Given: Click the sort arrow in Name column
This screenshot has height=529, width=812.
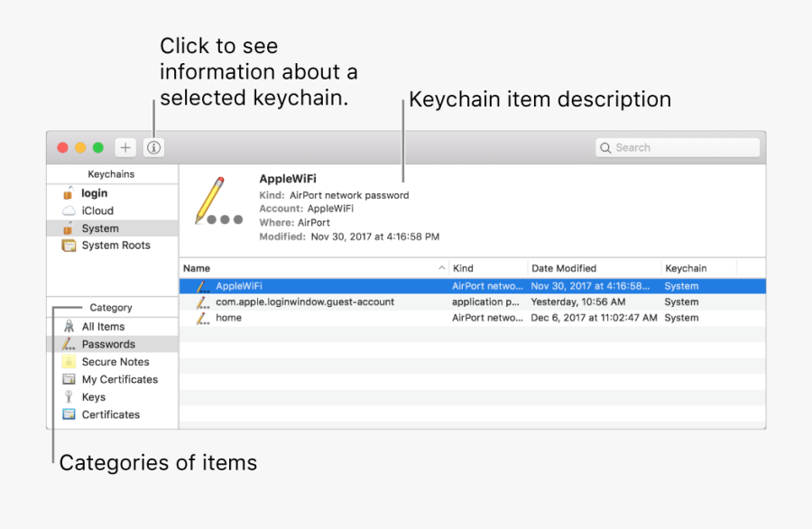Looking at the screenshot, I should pos(441,268).
